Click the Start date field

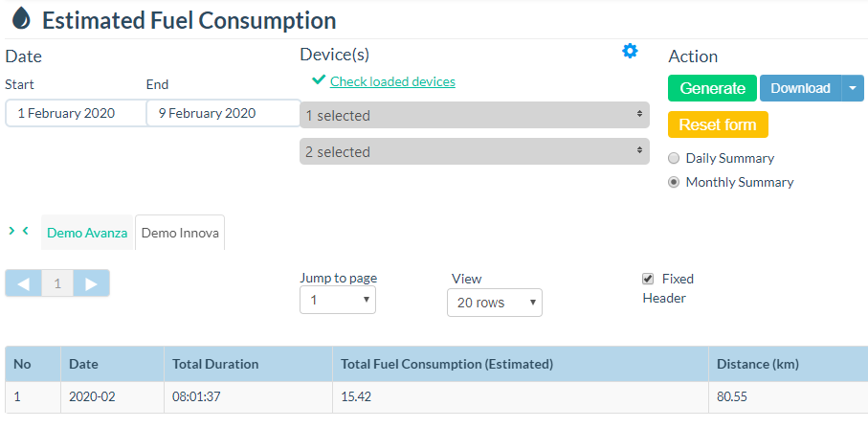[x=75, y=113]
